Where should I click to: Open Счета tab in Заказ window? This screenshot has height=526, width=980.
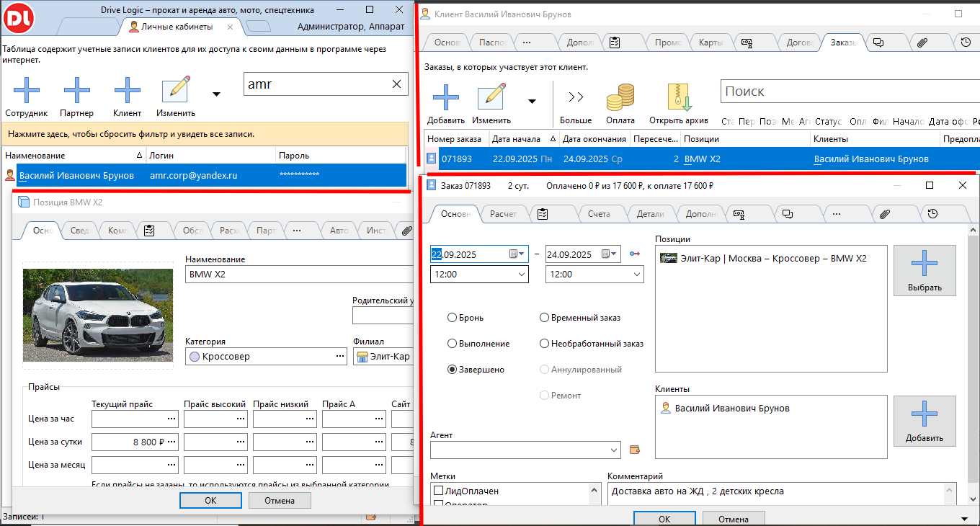click(x=599, y=214)
